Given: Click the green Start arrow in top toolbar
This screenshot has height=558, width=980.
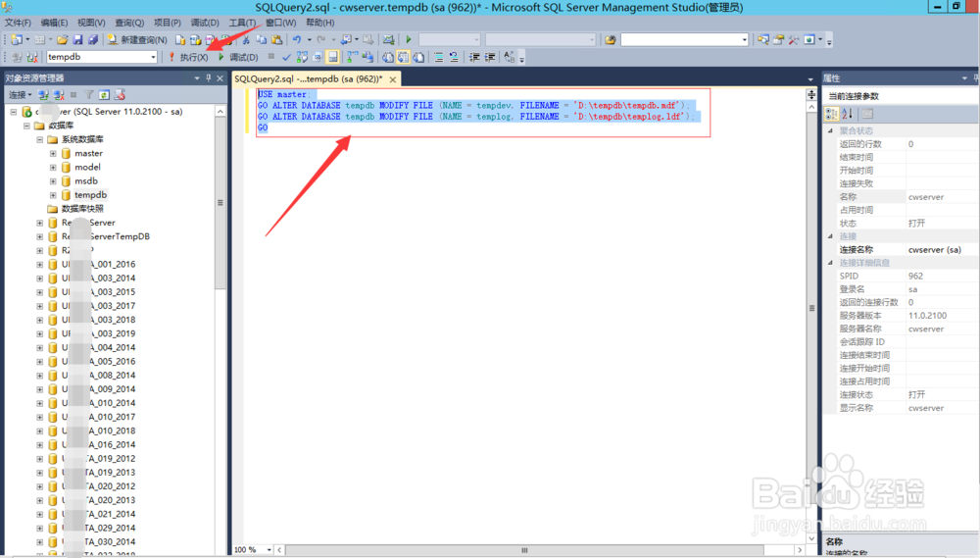Looking at the screenshot, I should point(409,39).
